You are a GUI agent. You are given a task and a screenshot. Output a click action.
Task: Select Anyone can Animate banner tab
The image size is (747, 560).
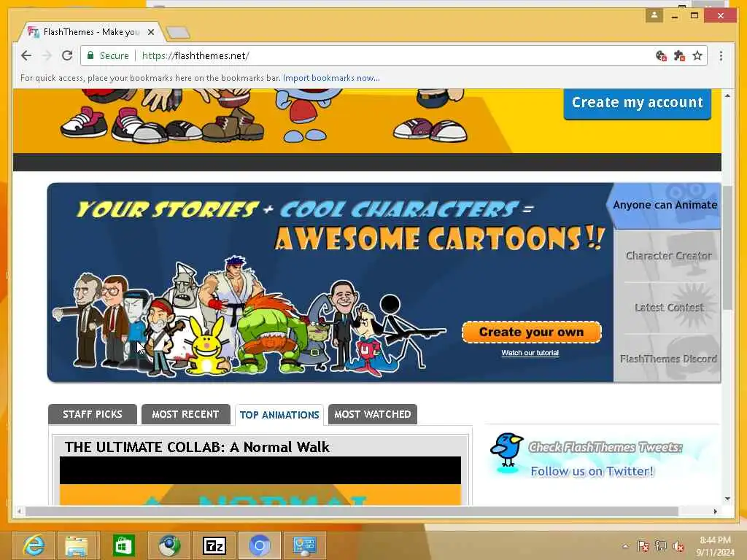(665, 205)
